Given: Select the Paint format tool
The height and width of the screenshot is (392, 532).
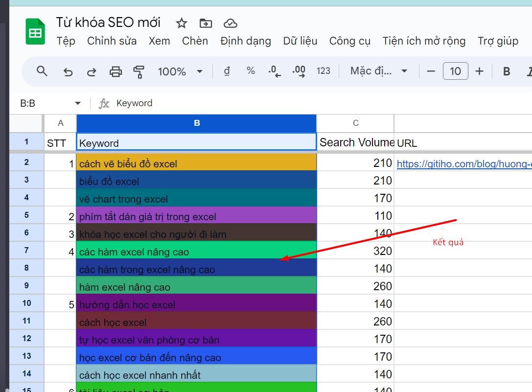Looking at the screenshot, I should [x=139, y=71].
